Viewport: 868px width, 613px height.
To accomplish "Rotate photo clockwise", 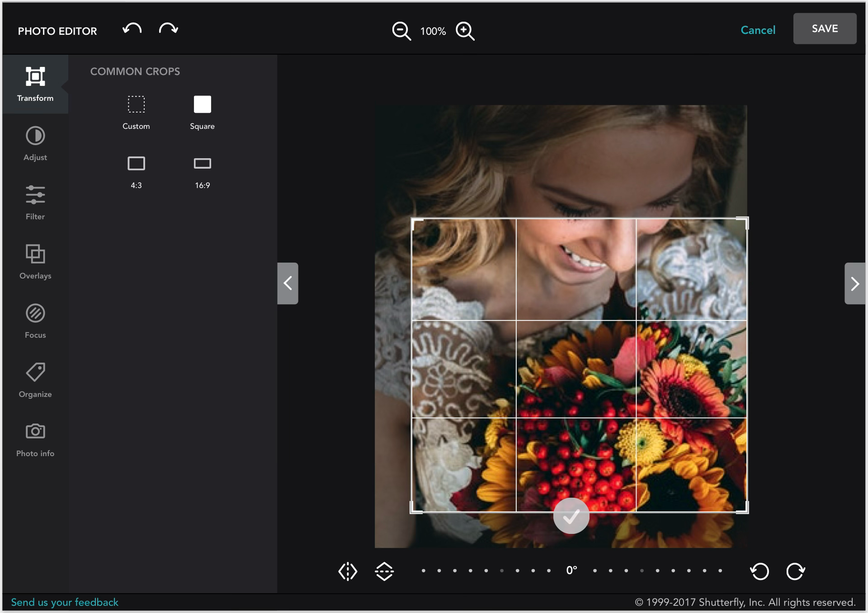I will pyautogui.click(x=796, y=571).
